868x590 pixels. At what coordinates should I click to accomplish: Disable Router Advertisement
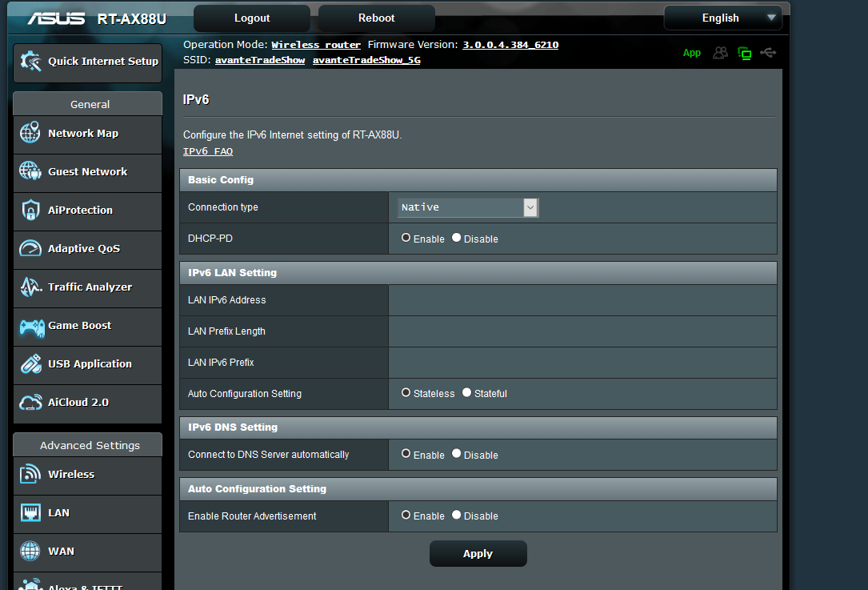[456, 515]
